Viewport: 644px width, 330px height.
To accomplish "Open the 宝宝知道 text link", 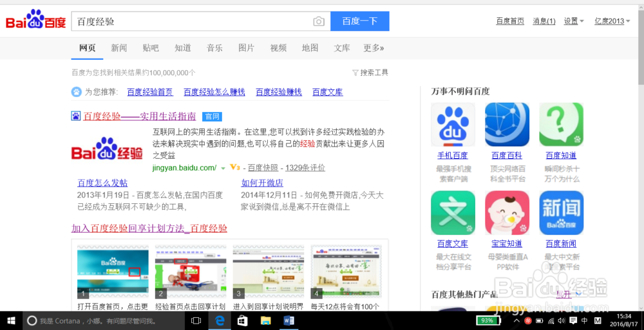I will click(507, 244).
